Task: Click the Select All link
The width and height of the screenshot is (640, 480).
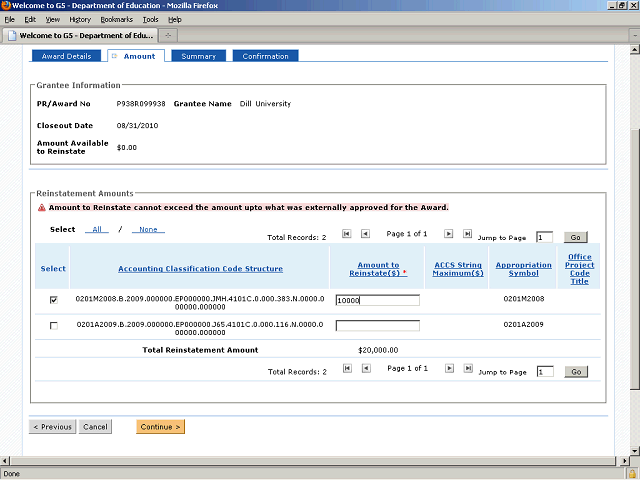Action: 98,229
